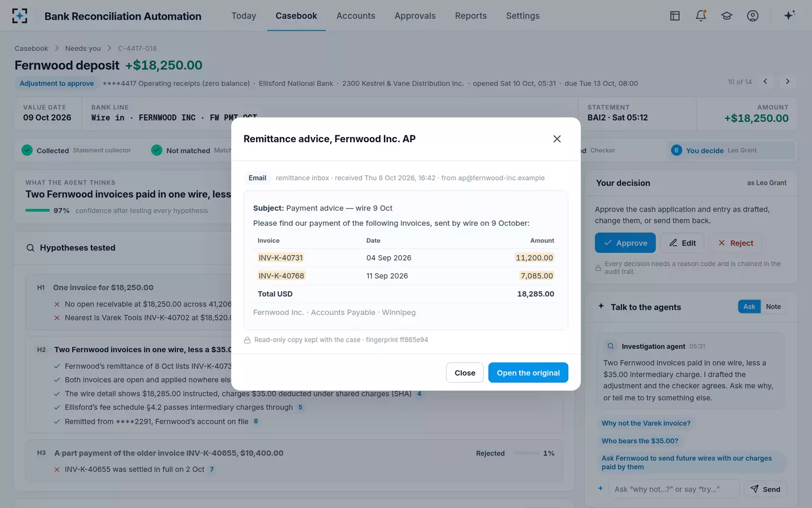Viewport: 812px width, 508px height.
Task: Open the Approvals tab
Action: tap(415, 16)
